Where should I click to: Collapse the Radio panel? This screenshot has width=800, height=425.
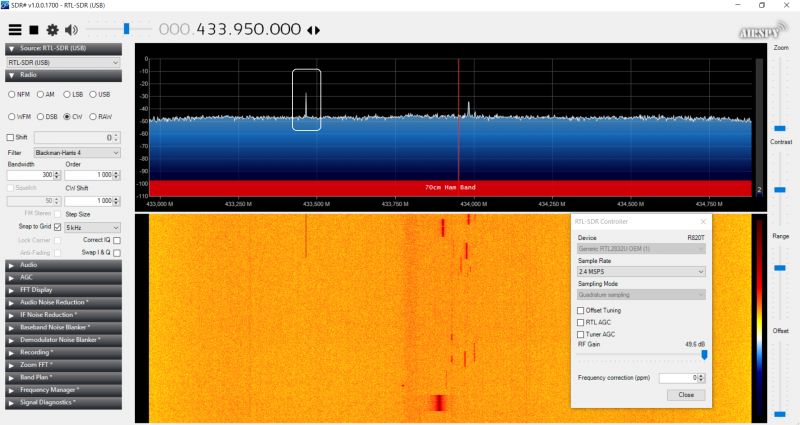point(63,75)
